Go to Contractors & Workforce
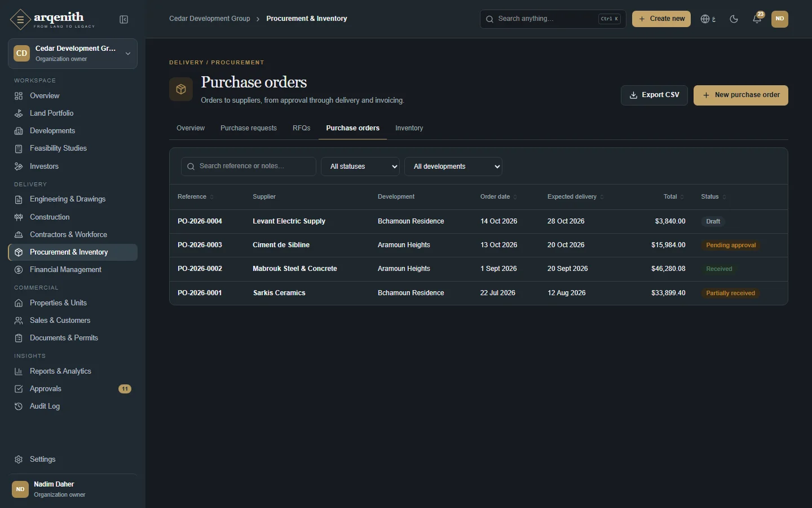Screen dimensions: 812x508 tap(73, 235)
